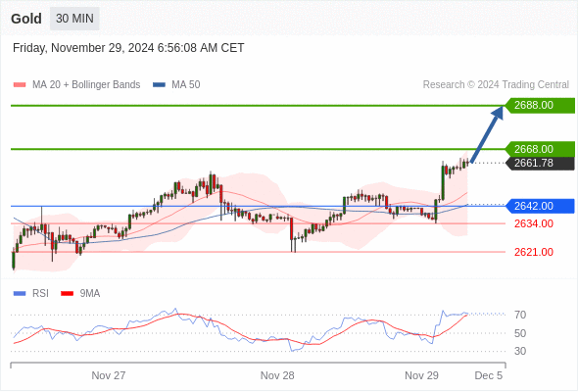Viewport: 578px width, 392px height.
Task: Click the 2621.00 red support value
Action: (x=533, y=252)
